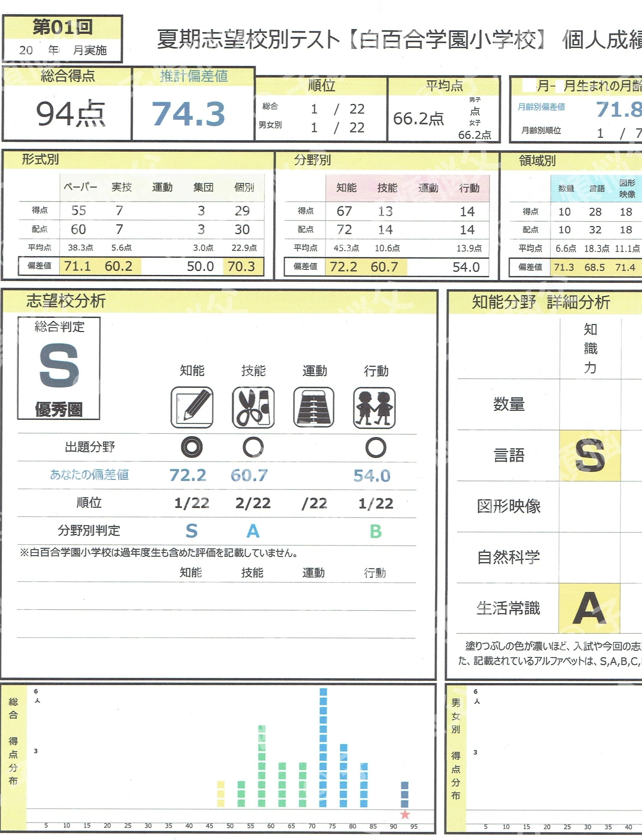642x840 pixels.
Task: Click the 自然科学 row label
Action: (509, 557)
